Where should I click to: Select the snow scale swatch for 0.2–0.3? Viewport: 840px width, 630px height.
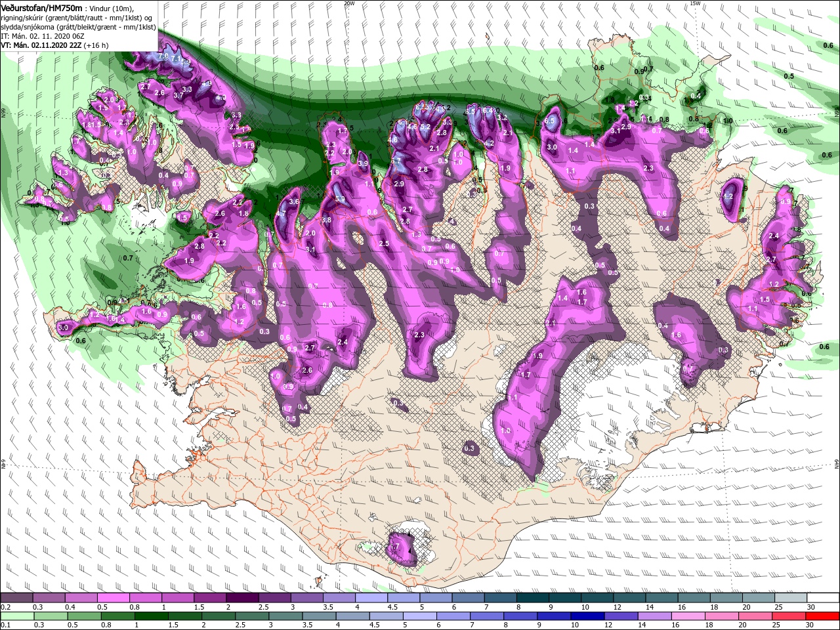point(16,598)
